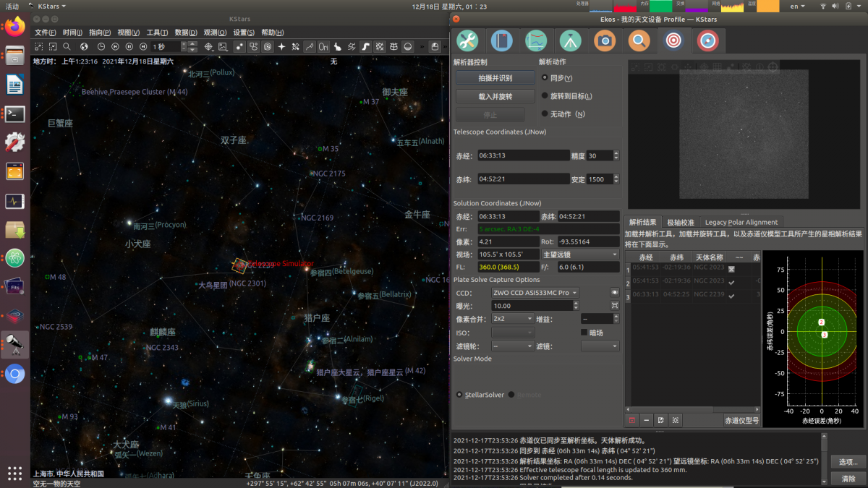Select the NGC 2239 solution row

tap(693, 294)
